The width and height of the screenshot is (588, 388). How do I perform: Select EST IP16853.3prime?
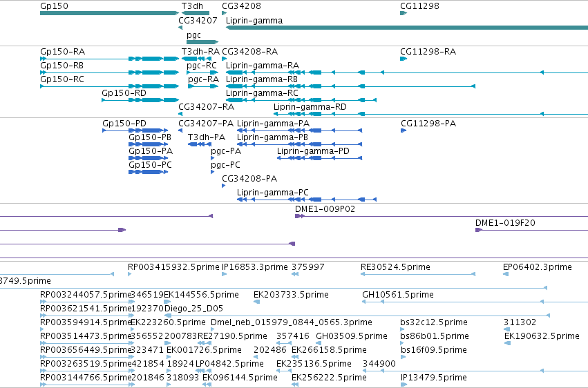coord(225,274)
